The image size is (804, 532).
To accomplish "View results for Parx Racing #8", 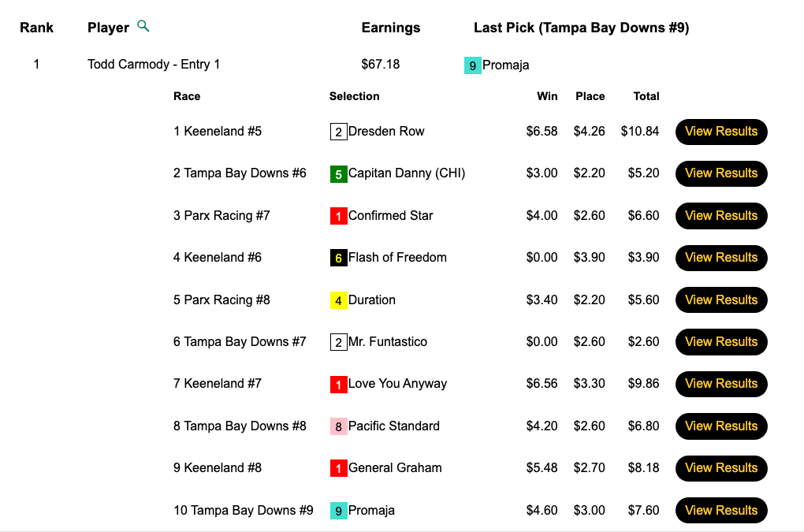I will coord(720,300).
